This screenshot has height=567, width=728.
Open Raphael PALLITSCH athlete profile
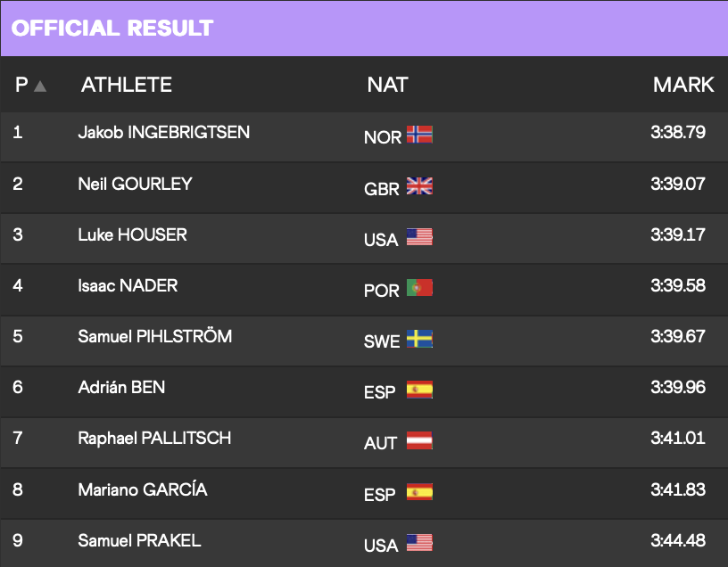tap(154, 438)
